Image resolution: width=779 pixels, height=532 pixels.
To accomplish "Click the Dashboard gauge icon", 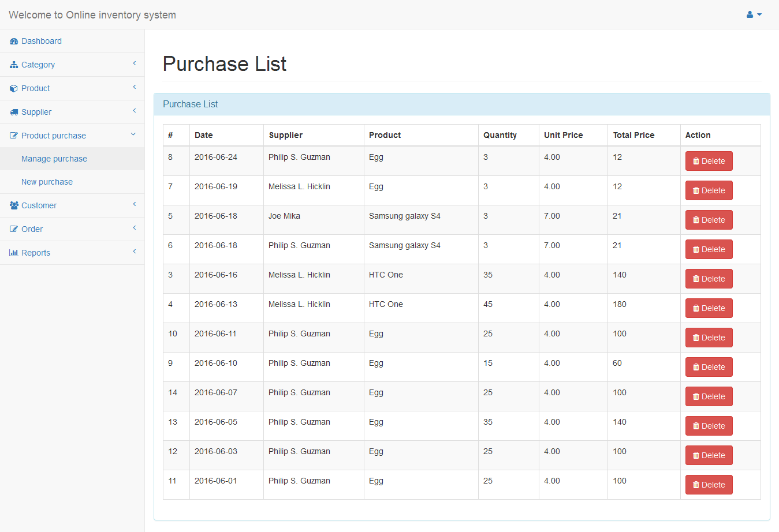I will coord(14,42).
